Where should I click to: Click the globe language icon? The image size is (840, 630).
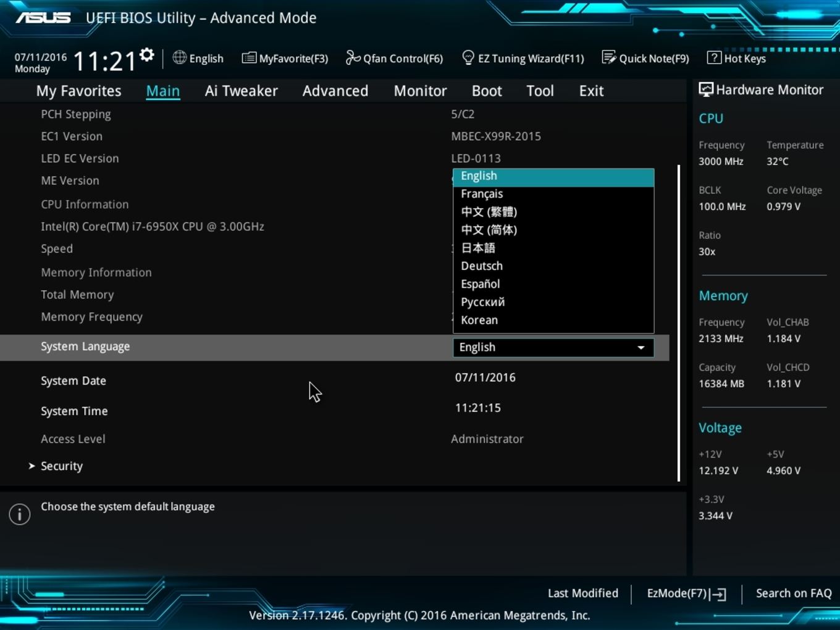(179, 57)
